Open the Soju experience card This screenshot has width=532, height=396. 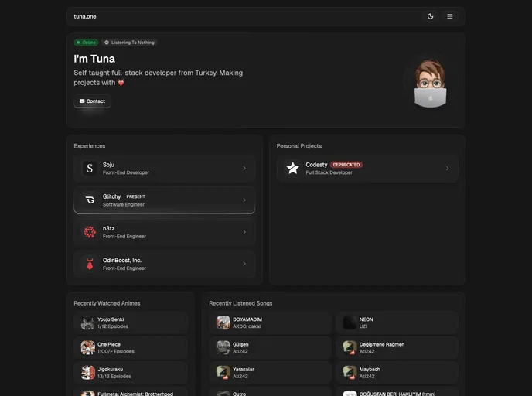pyautogui.click(x=164, y=169)
